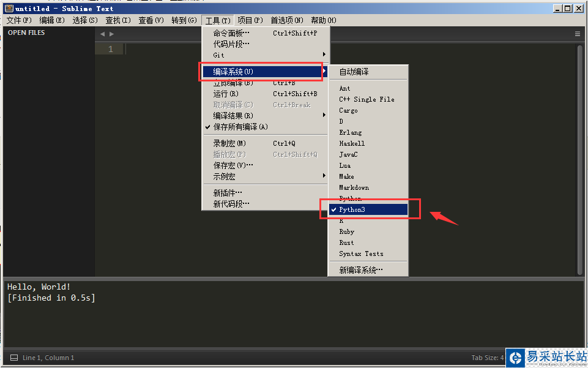Image resolution: width=588 pixels, height=368 pixels.
Task: Click the Sublime Text title bar icon
Action: coord(9,8)
